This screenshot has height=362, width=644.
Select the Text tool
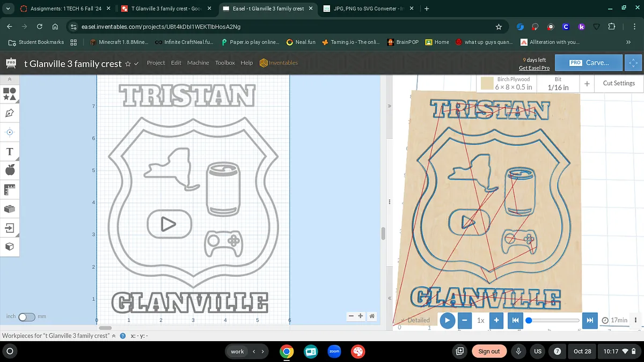(9, 151)
